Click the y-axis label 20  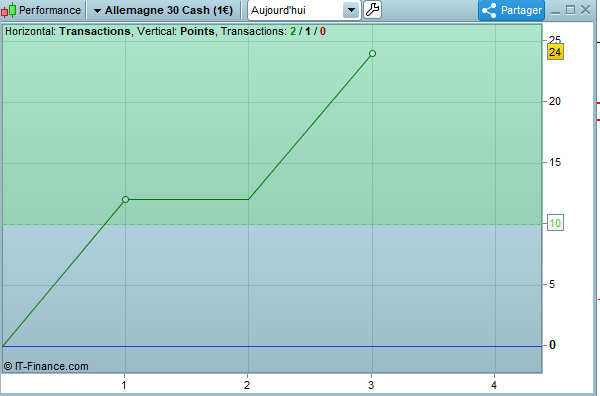(555, 101)
